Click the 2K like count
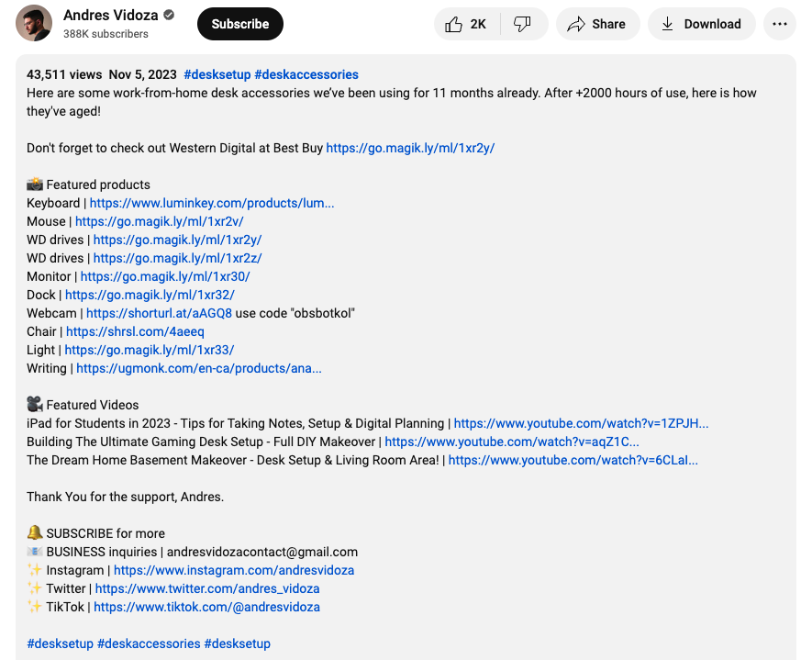The image size is (812, 660). click(478, 25)
